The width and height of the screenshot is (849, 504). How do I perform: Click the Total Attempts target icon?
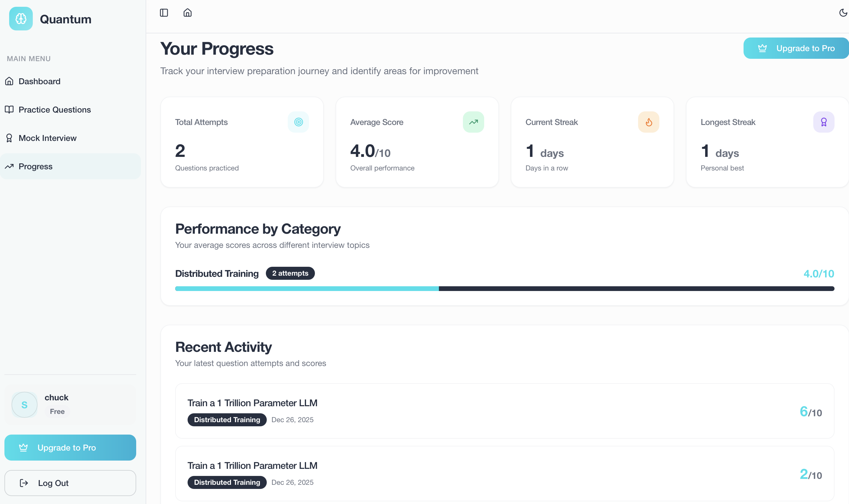(x=298, y=122)
